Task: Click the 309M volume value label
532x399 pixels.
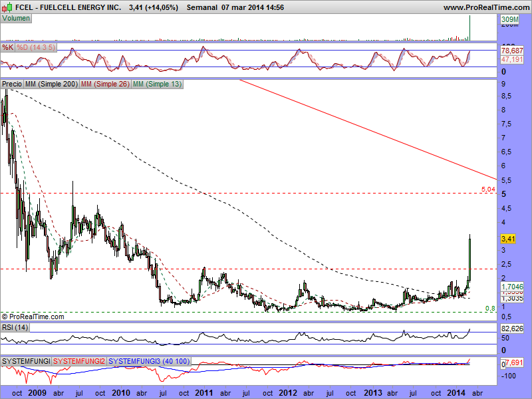Action: (x=510, y=19)
